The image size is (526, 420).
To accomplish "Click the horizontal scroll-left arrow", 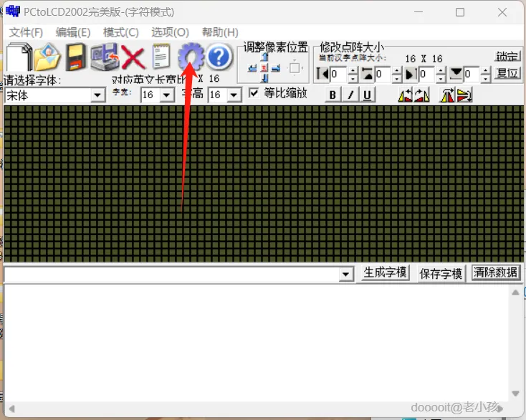I will point(12,409).
